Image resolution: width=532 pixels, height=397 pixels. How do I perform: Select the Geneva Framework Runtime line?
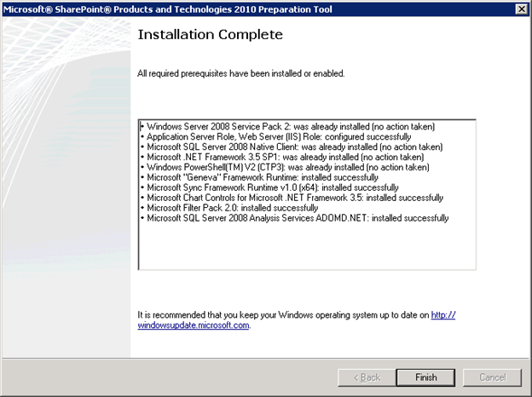pos(263,177)
